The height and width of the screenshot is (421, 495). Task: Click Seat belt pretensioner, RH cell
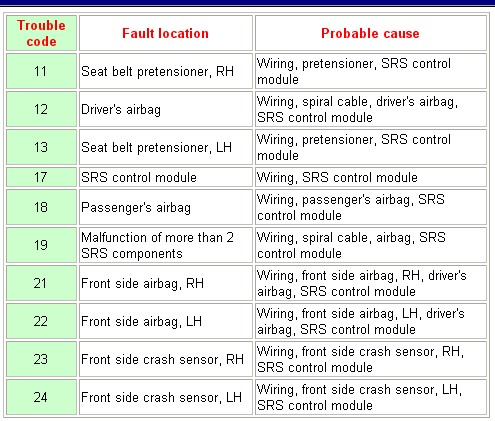[166, 71]
